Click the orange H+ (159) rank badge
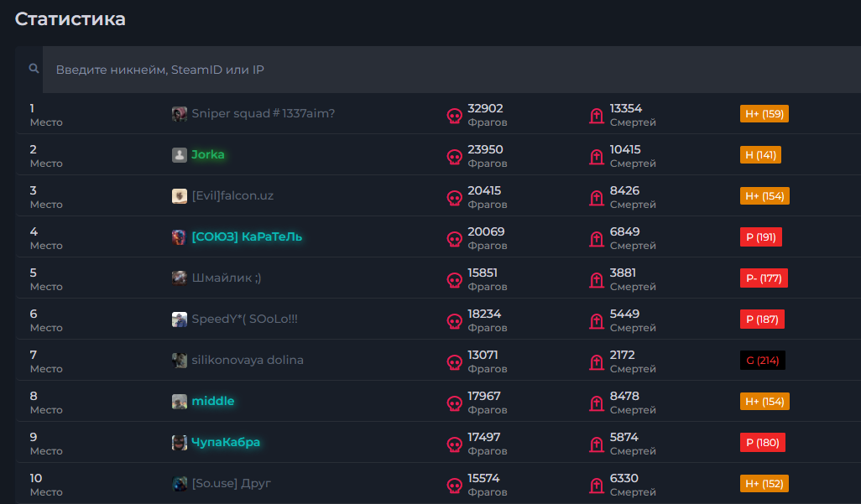 coord(764,114)
